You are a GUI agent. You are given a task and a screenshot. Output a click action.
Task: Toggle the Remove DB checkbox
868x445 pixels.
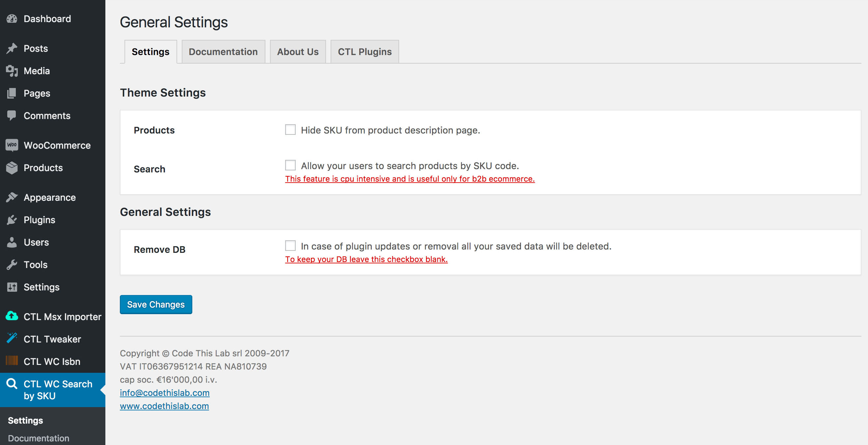click(x=290, y=246)
